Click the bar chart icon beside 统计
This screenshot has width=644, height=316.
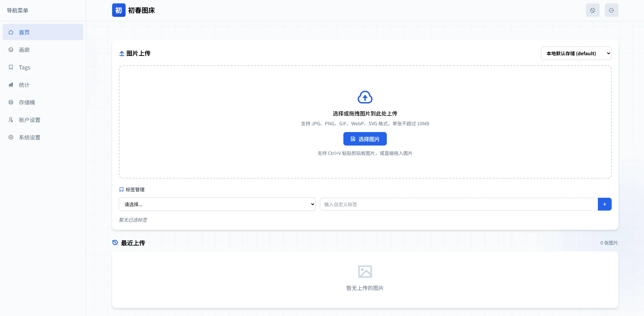pos(11,85)
